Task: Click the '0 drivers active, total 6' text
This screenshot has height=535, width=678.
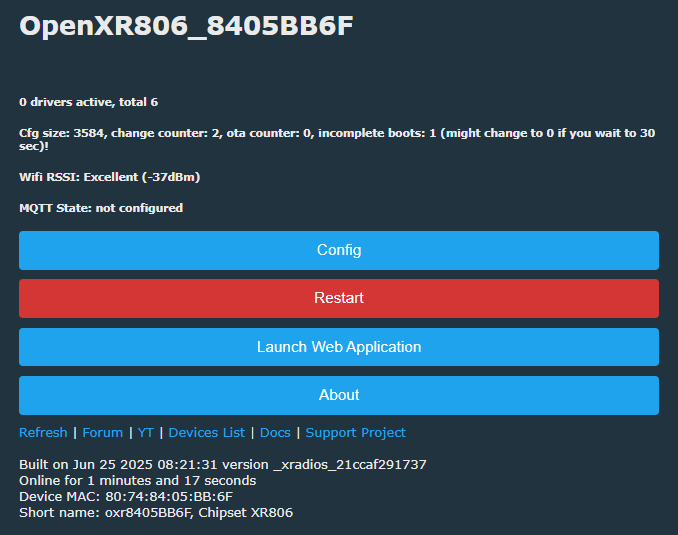Action: click(89, 102)
